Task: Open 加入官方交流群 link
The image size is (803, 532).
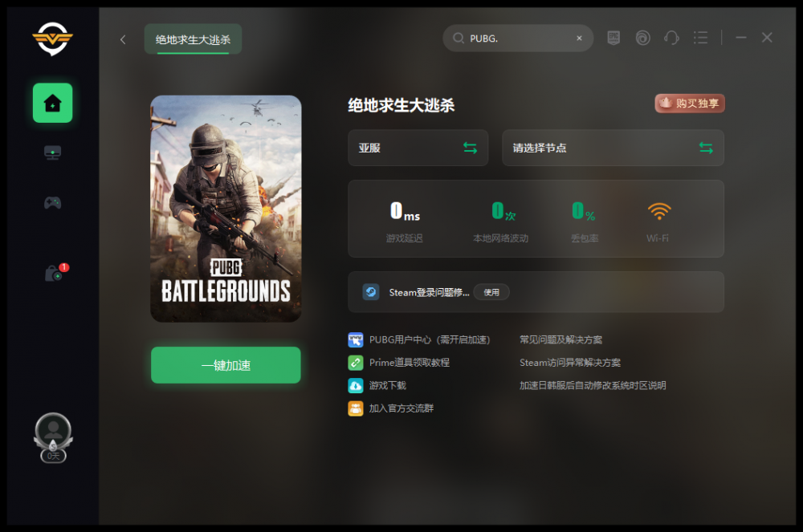Action: pos(401,408)
